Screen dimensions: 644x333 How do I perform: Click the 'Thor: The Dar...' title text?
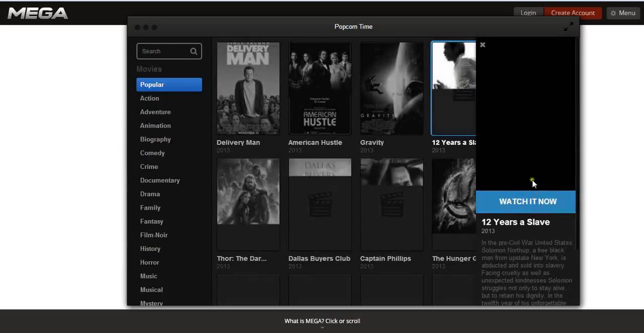pyautogui.click(x=242, y=259)
